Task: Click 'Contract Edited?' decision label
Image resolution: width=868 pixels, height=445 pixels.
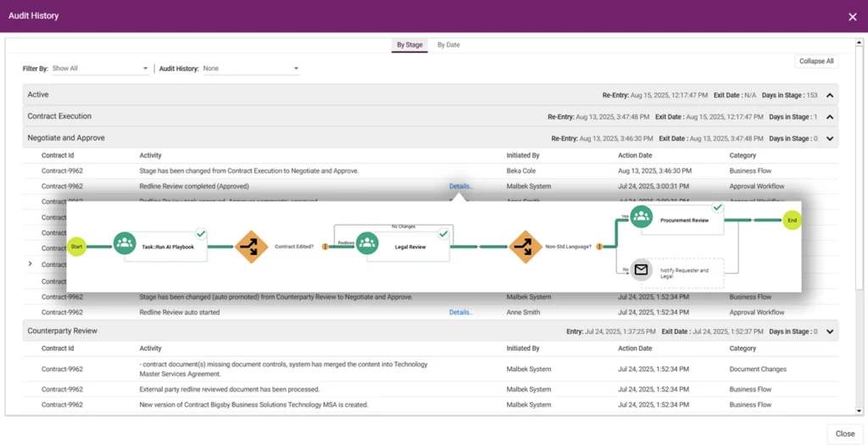Action: 294,247
